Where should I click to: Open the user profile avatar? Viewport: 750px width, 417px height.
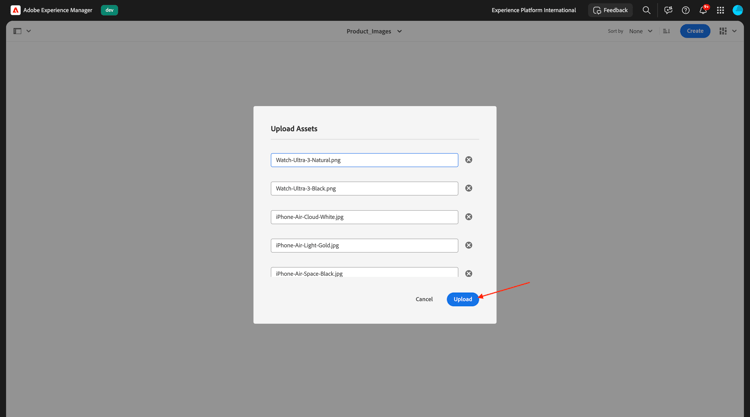click(738, 10)
